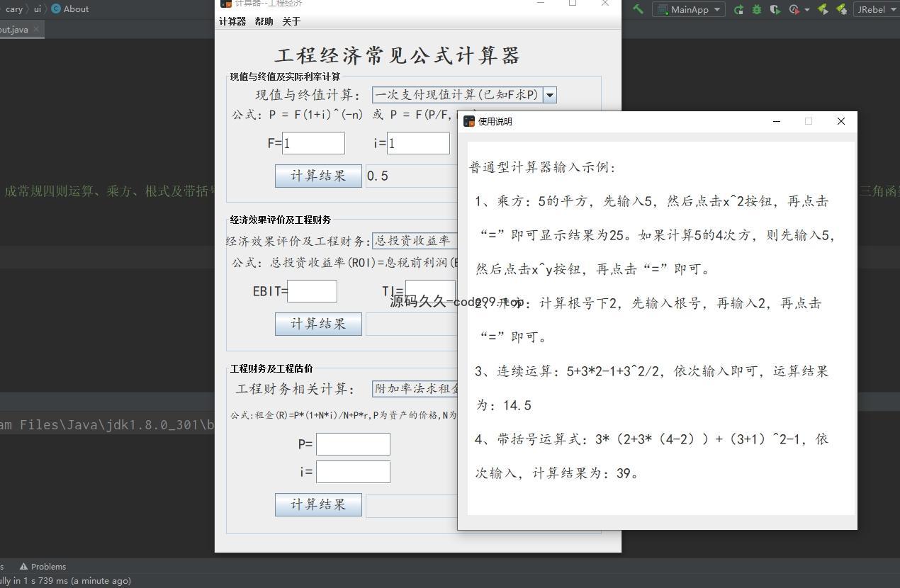Click the i= input field beside F
This screenshot has height=588, width=900.
pos(418,143)
